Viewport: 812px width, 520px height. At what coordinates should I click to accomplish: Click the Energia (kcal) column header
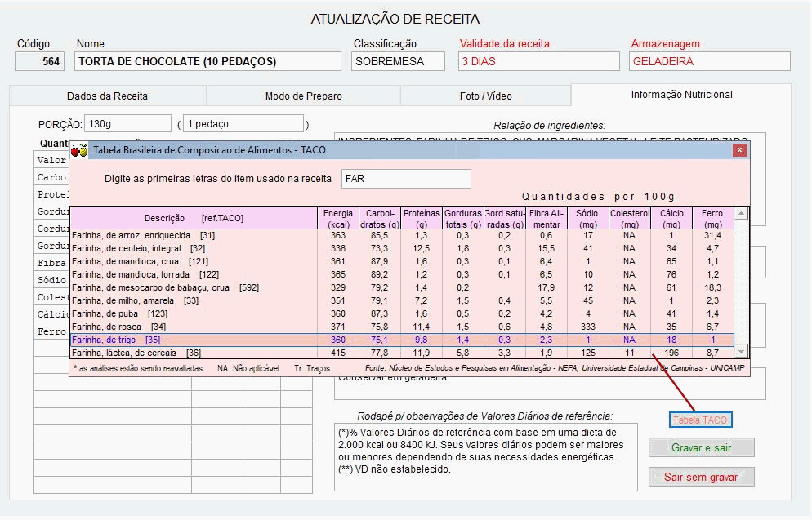coord(338,218)
